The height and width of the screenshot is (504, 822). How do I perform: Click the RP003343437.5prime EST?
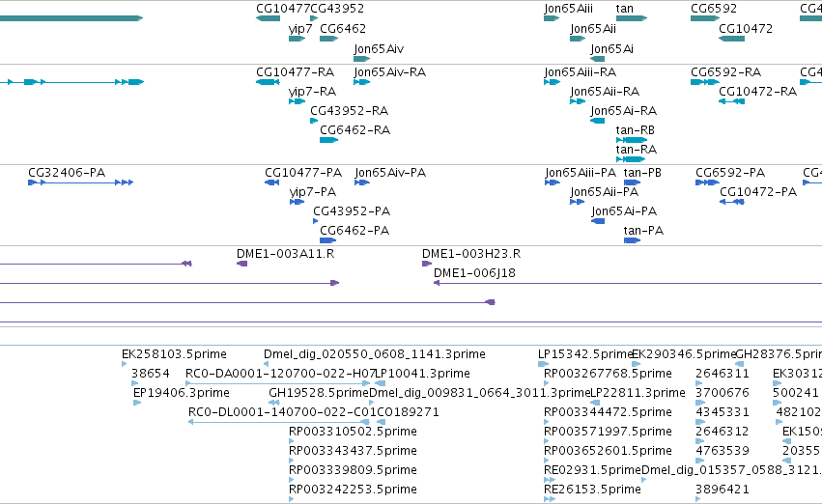[292, 462]
